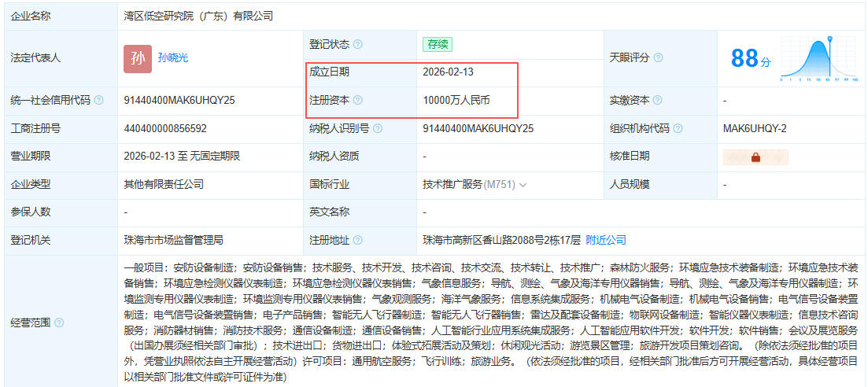868x387 pixels.
Task: Click registration number 440400000856592
Action: pos(165,128)
